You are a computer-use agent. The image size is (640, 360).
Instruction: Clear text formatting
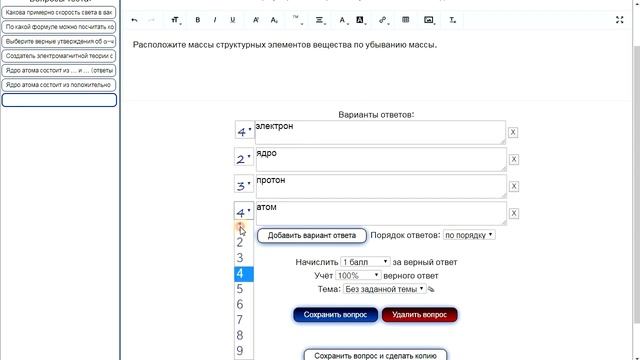coord(452,20)
